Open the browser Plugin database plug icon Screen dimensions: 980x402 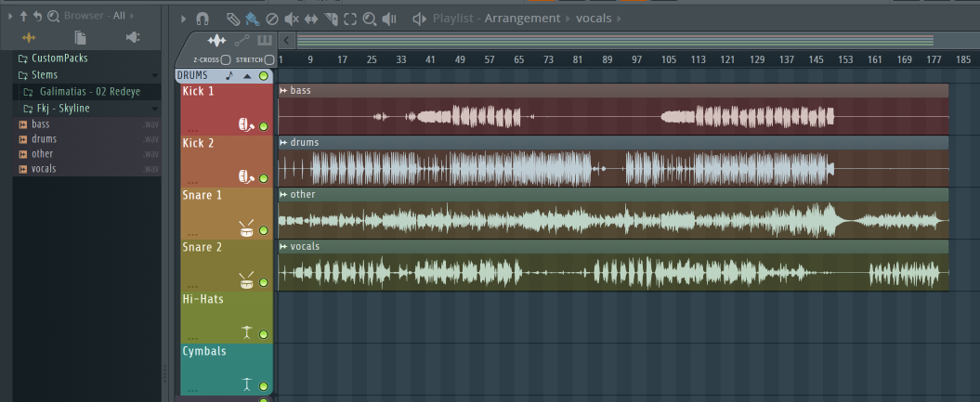coord(133,37)
